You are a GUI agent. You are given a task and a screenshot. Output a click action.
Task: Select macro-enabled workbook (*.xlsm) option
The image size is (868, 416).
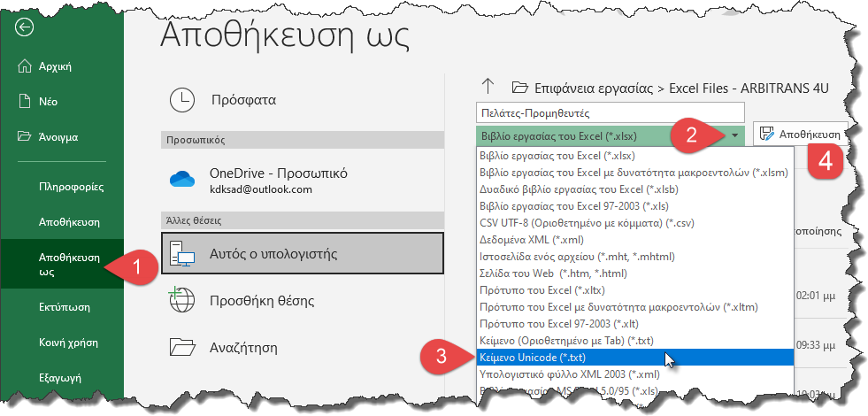(x=635, y=173)
